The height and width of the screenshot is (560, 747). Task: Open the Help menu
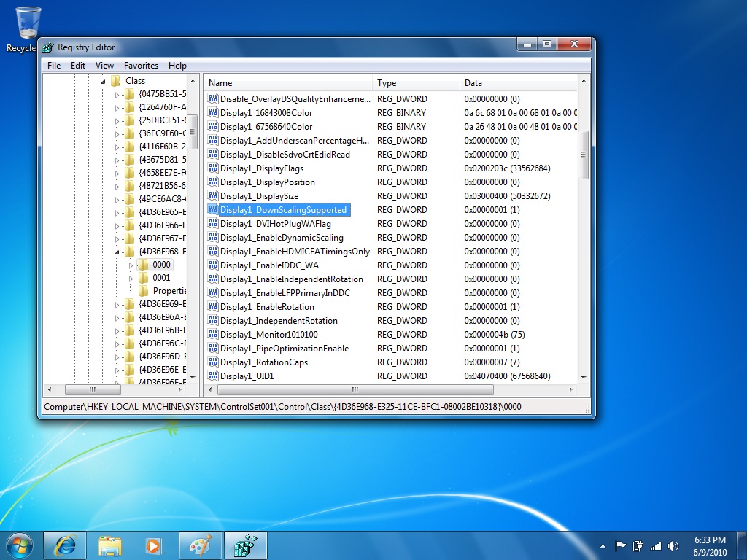click(x=177, y=66)
